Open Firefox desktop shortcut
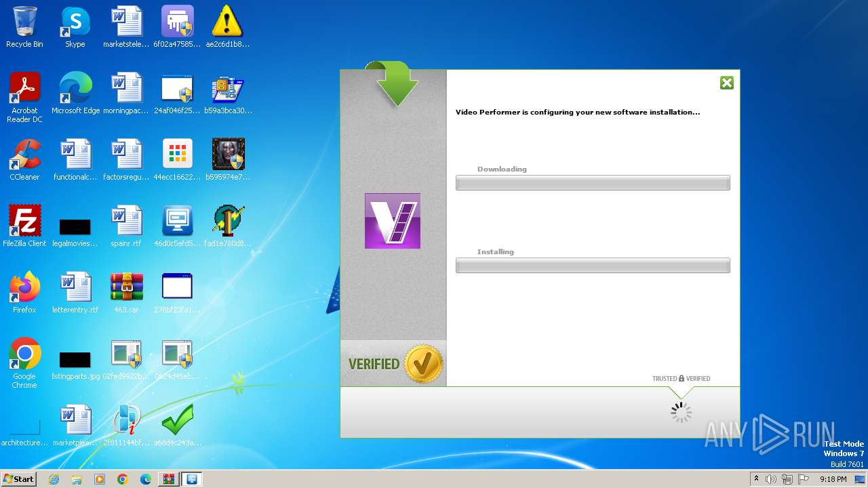Screen dimensions: 868x488 24,293
